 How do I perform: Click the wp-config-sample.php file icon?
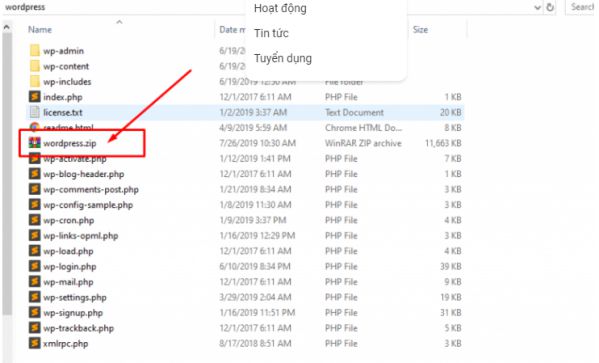(x=34, y=204)
